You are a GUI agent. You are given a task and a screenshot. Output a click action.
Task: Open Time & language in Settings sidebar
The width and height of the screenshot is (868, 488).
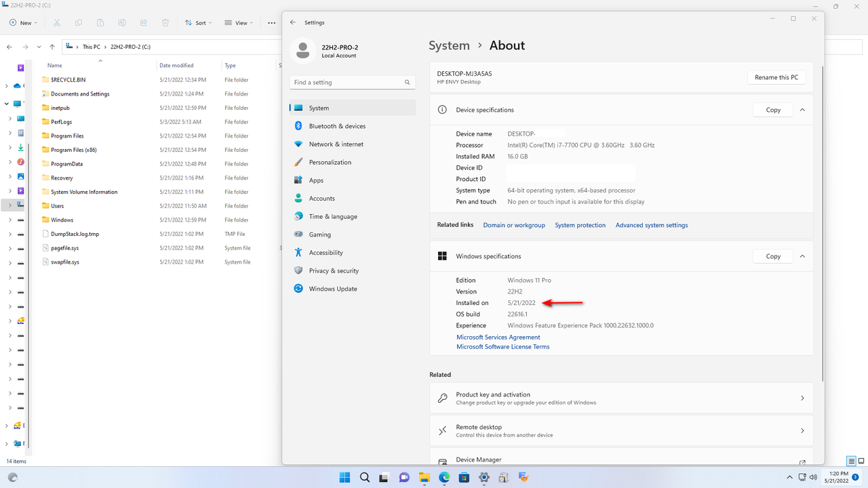pos(353,216)
